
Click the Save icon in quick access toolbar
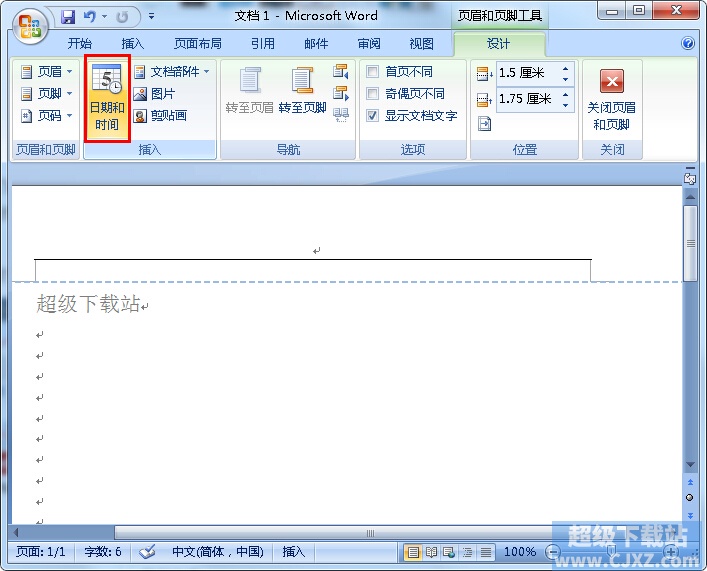[x=68, y=17]
